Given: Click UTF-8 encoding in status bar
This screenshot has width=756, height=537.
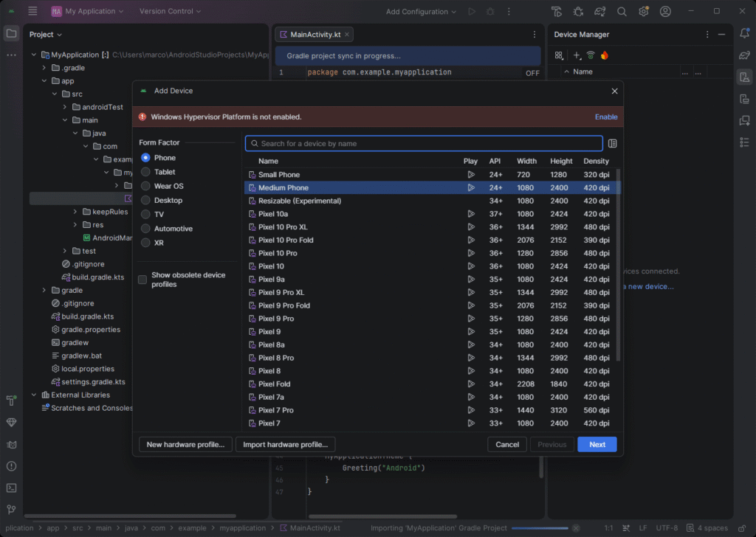Looking at the screenshot, I should point(667,528).
